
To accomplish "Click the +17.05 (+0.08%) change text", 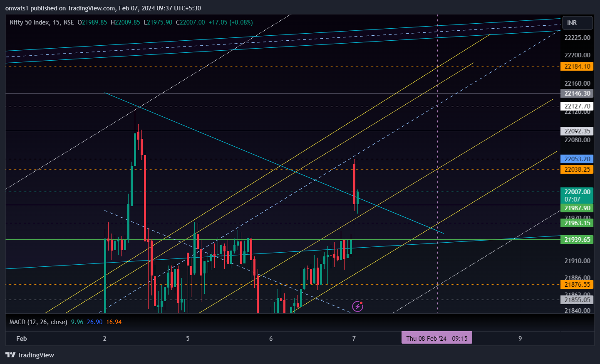I will [x=231, y=22].
